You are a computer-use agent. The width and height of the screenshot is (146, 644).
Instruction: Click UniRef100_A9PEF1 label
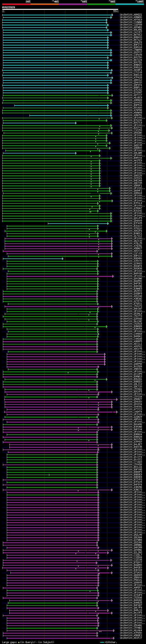131,588
